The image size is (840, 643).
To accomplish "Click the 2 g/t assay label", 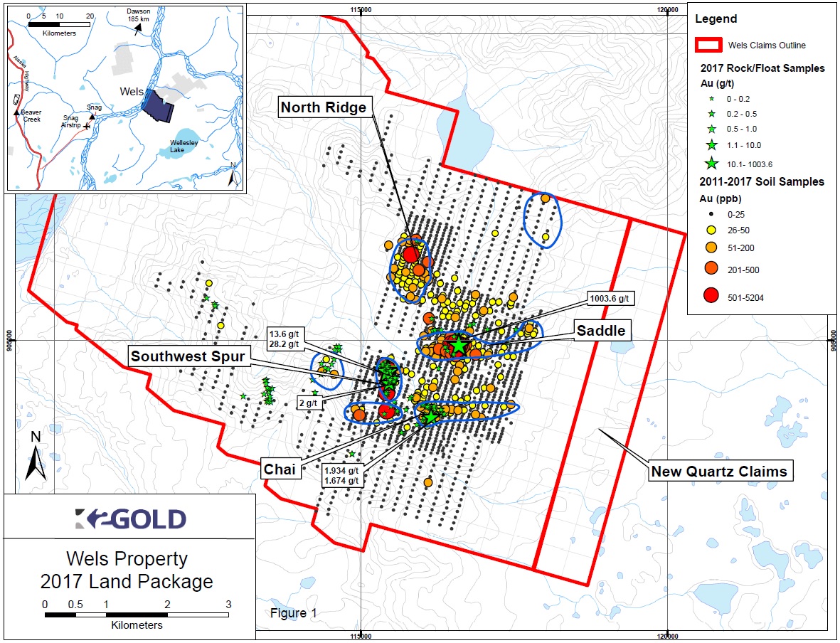I will [309, 403].
